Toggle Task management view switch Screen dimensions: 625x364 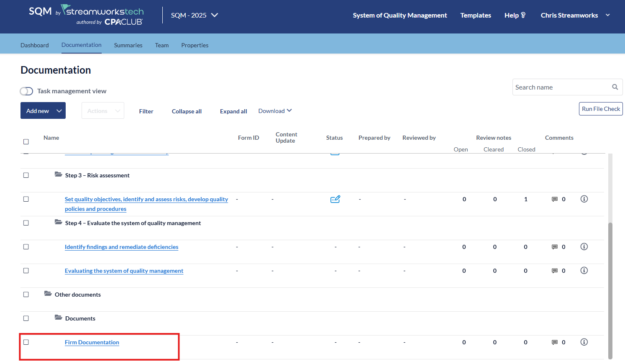point(26,91)
